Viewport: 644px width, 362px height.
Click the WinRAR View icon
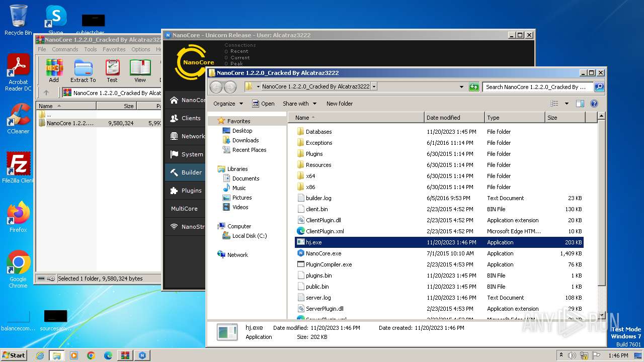point(140,70)
